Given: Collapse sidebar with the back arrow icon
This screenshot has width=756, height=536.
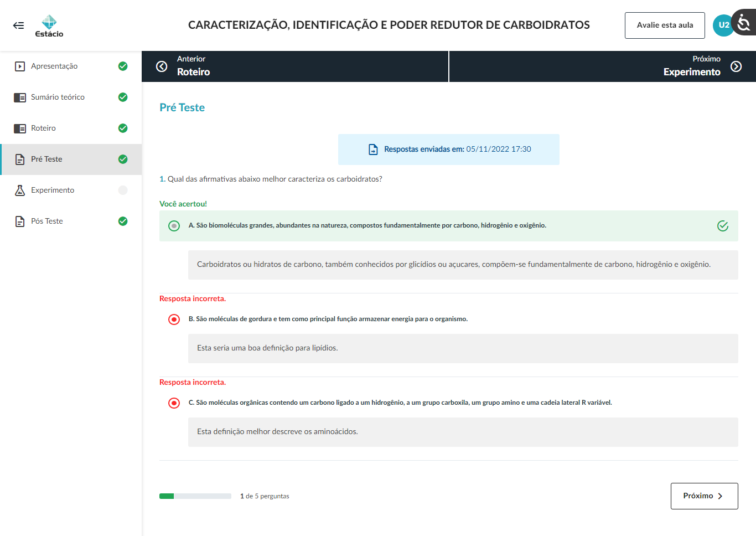Looking at the screenshot, I should (x=18, y=25).
